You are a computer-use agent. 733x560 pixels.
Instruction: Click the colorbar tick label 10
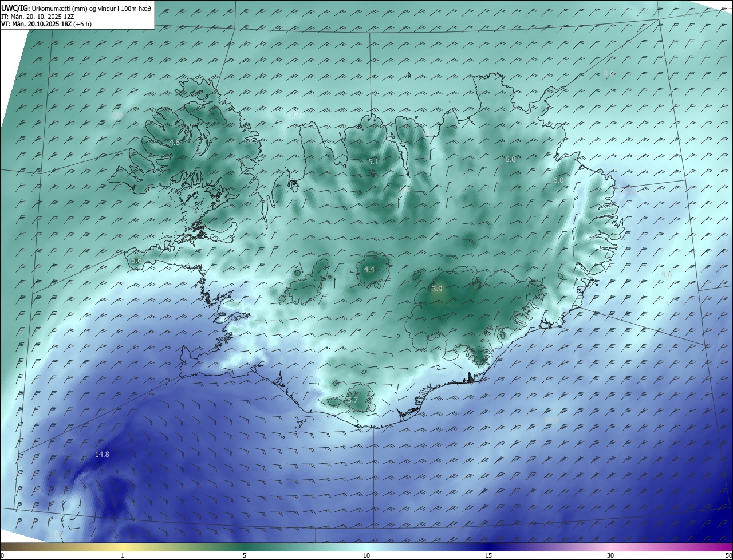tap(366, 555)
